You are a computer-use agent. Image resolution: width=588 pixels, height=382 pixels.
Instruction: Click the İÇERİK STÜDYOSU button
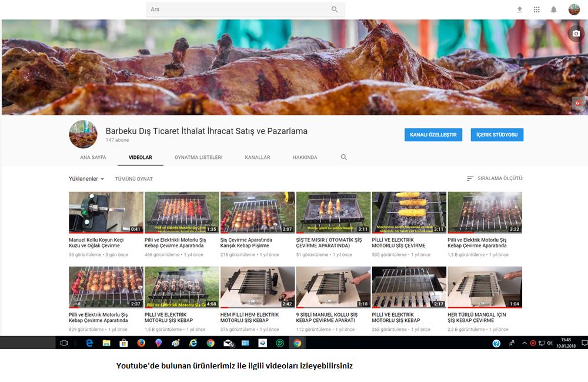tap(497, 135)
